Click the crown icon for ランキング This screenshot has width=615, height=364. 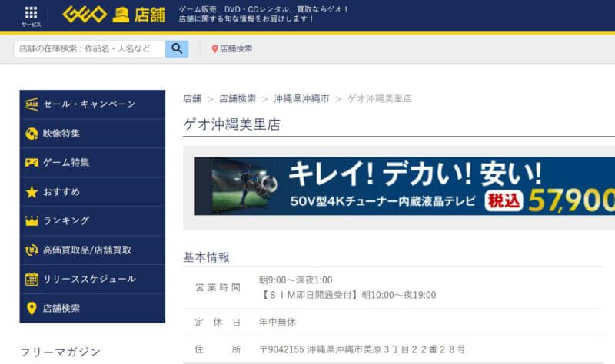pyautogui.click(x=32, y=221)
